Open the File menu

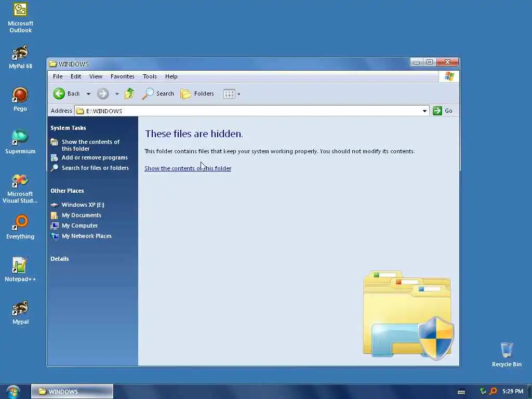click(58, 76)
